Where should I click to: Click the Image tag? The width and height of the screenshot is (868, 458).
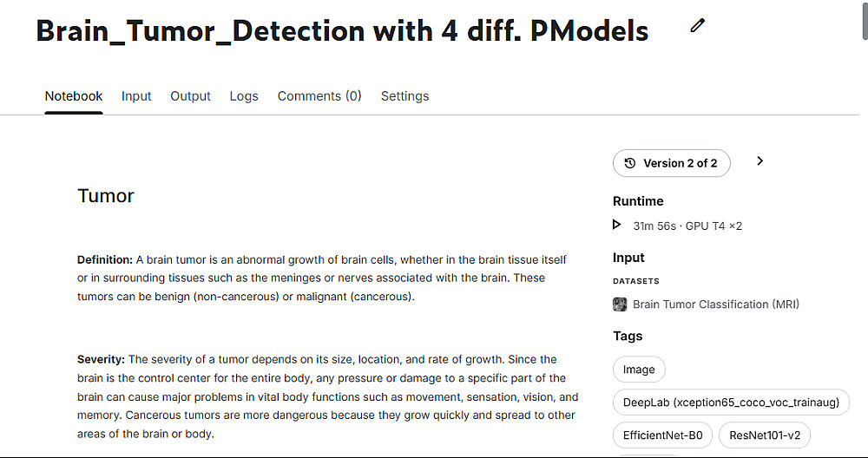click(639, 370)
